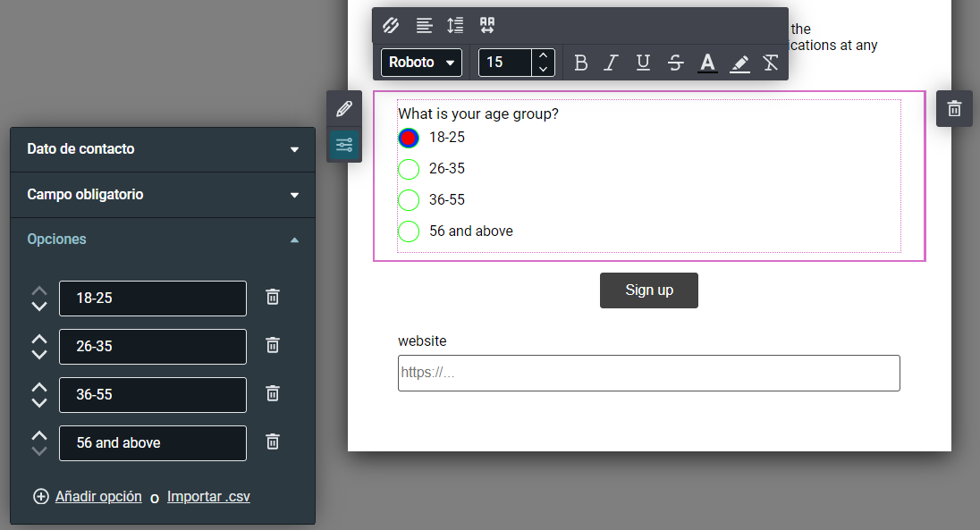Edit the 18-25 option field
Viewport: 980px width, 530px height.
(153, 299)
